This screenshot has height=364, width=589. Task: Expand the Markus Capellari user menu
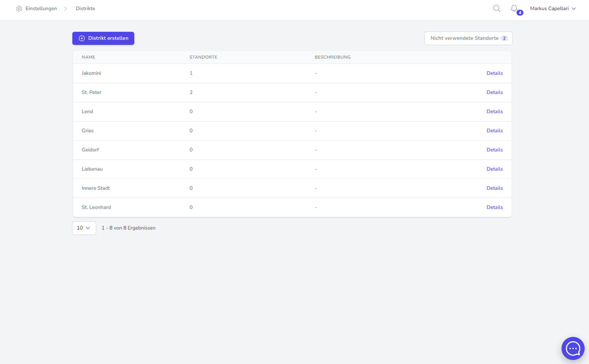tap(552, 8)
